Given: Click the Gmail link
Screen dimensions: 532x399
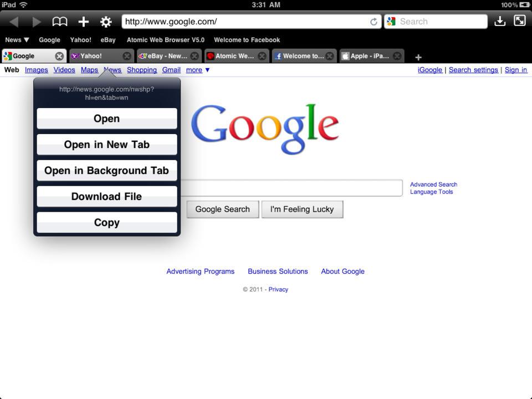Looking at the screenshot, I should 171,70.
